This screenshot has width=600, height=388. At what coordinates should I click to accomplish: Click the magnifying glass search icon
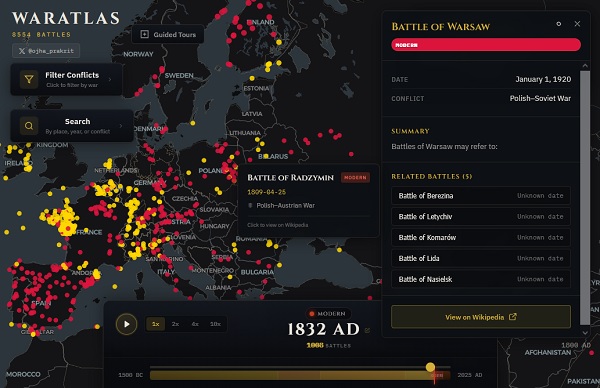tap(29, 126)
